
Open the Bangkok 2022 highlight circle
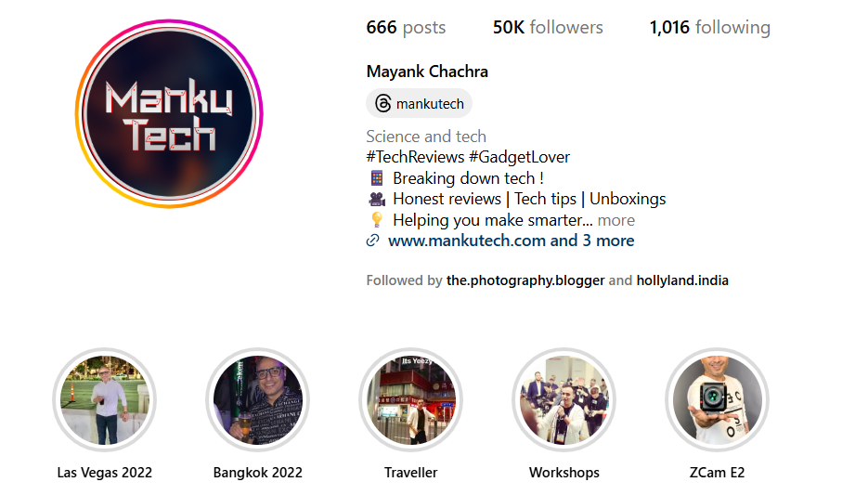tap(258, 399)
